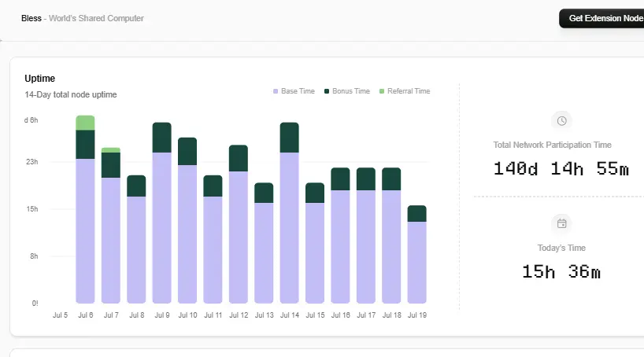Select the Jul 11 uptime bar
Viewport: 644px width, 357px height.
(x=213, y=239)
